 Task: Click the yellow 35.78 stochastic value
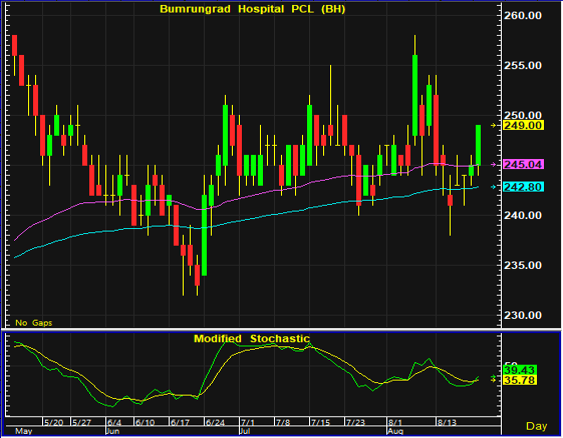(x=520, y=380)
